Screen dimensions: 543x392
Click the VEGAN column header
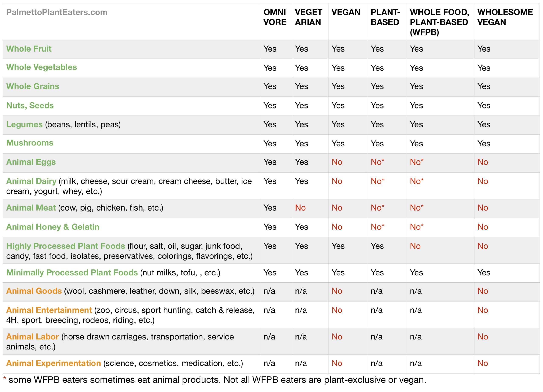pos(346,12)
